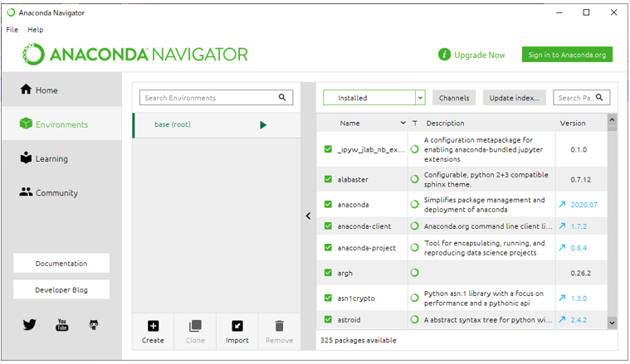Open the File menu

click(12, 30)
